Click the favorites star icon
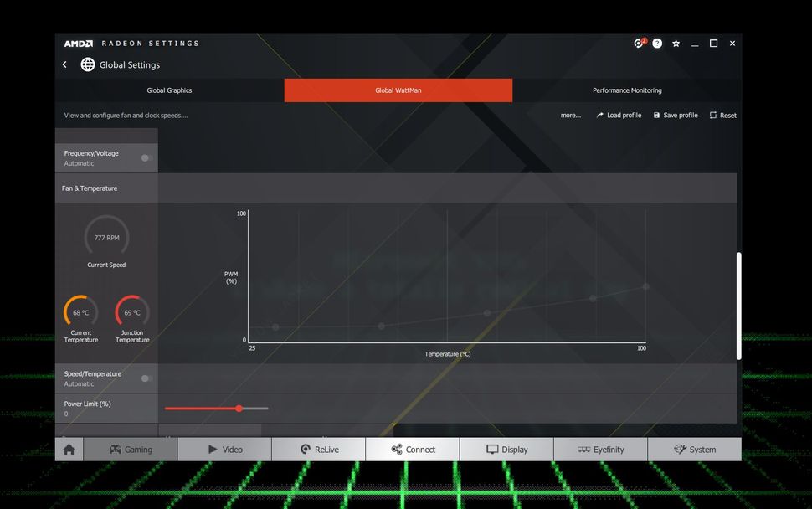812x509 pixels. (x=676, y=43)
